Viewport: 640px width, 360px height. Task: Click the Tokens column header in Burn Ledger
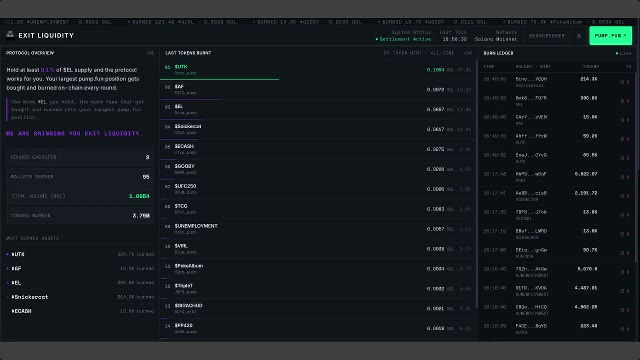click(x=591, y=67)
